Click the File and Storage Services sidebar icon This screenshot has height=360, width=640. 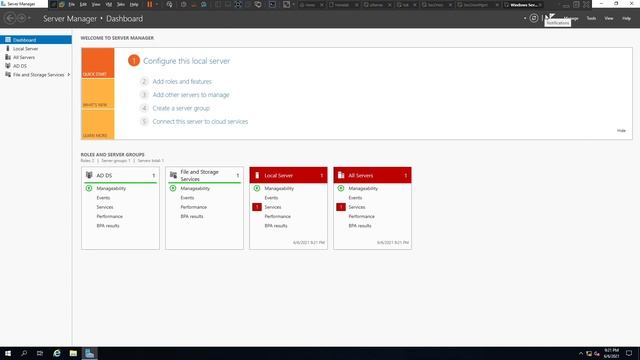8,75
